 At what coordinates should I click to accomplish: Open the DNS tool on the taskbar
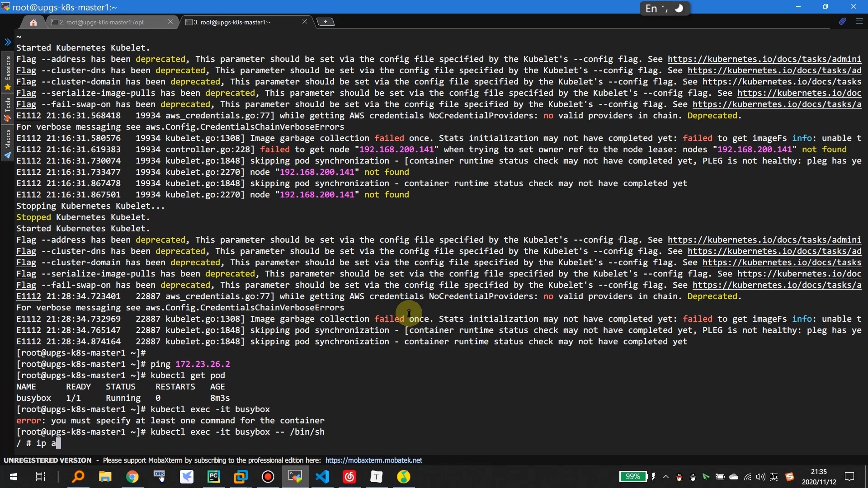(160, 477)
